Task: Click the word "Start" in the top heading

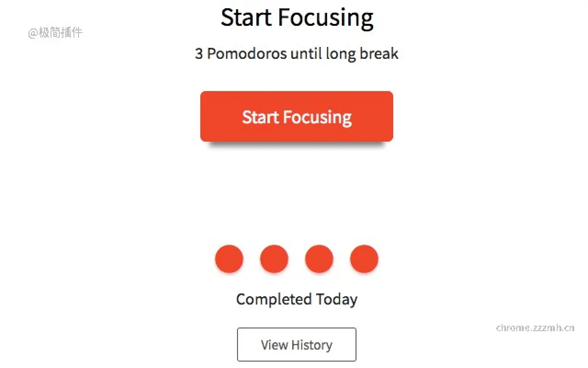Action: coord(245,17)
